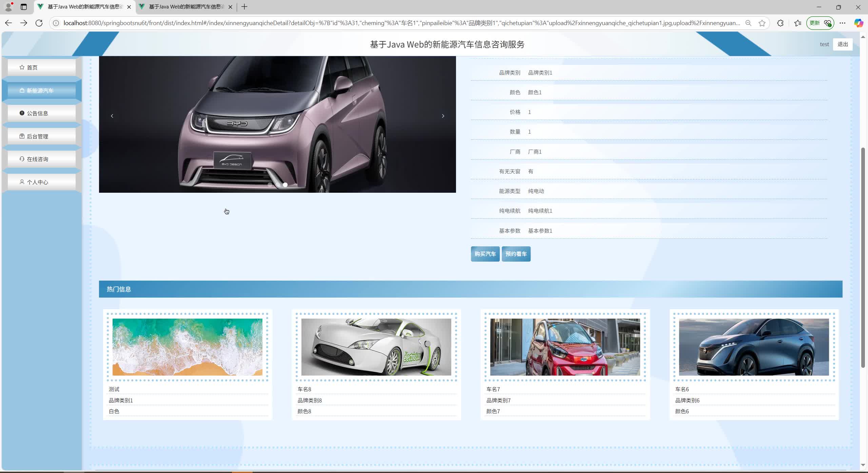Click the Copilot icon in browser toolbar

point(859,23)
